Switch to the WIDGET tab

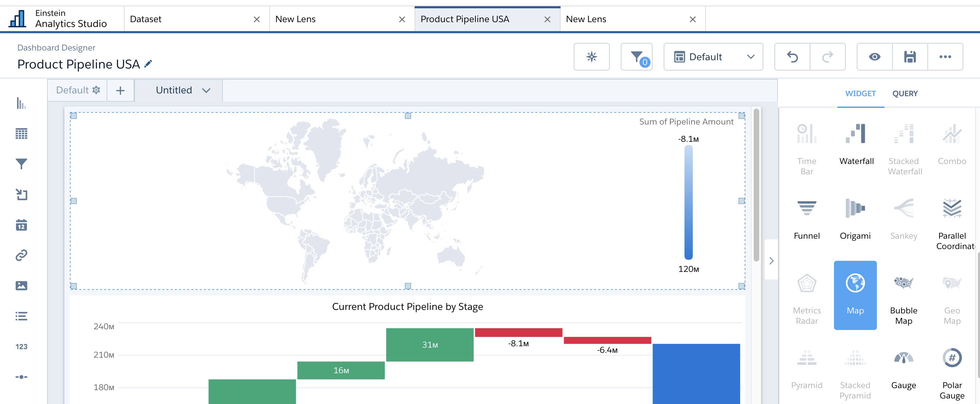click(861, 93)
